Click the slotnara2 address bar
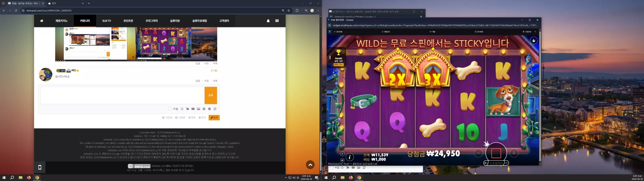This screenshot has height=181, width=644. tap(151, 11)
